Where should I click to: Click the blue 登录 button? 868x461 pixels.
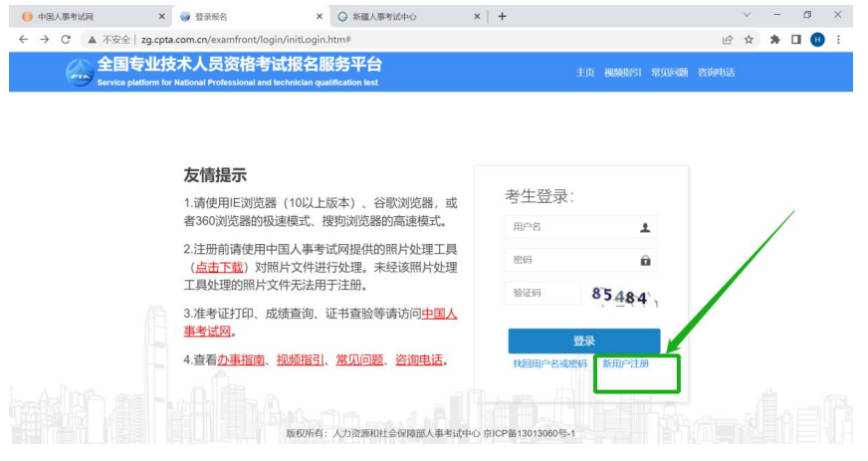(x=583, y=341)
